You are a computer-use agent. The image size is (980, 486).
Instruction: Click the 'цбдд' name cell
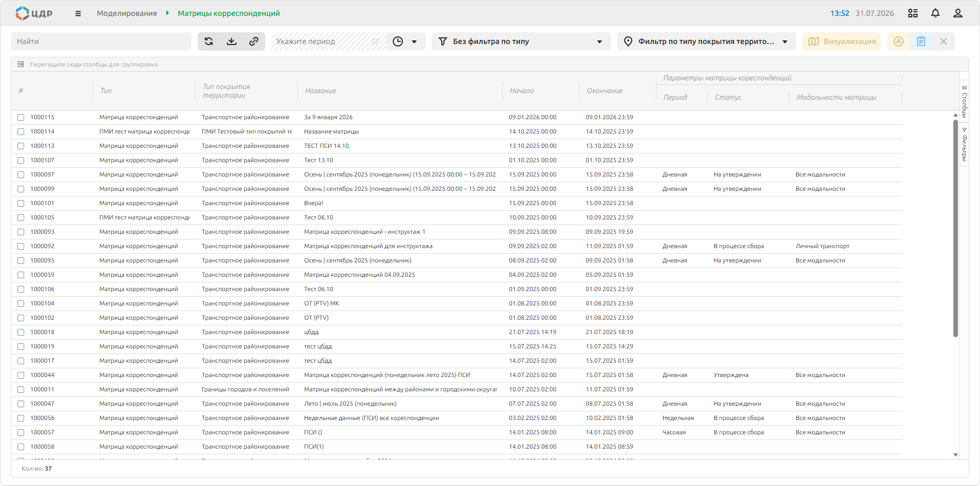tap(311, 333)
